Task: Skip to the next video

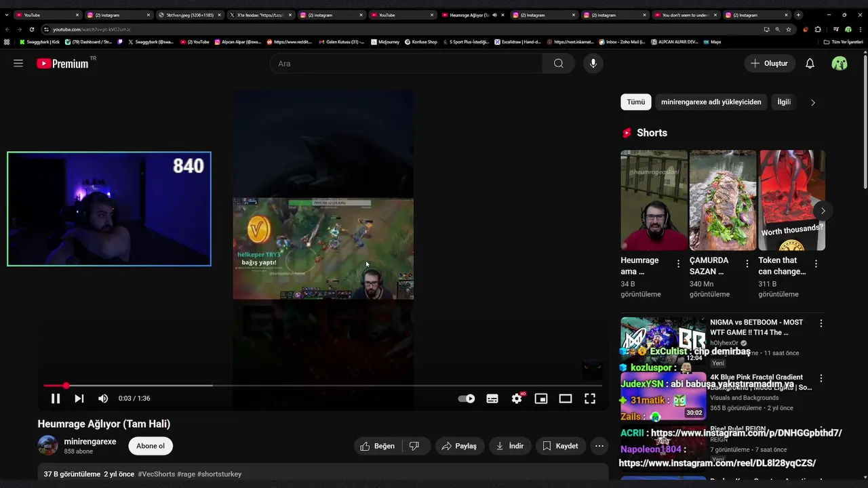Action: tap(79, 399)
